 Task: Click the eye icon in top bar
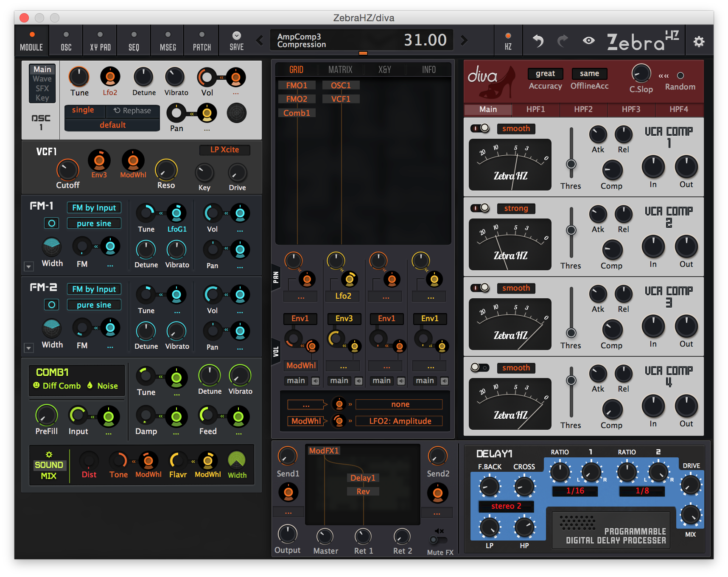click(588, 41)
